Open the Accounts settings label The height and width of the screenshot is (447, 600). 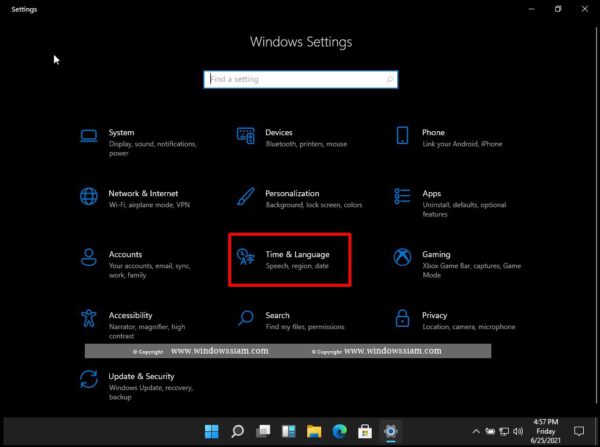click(x=125, y=254)
